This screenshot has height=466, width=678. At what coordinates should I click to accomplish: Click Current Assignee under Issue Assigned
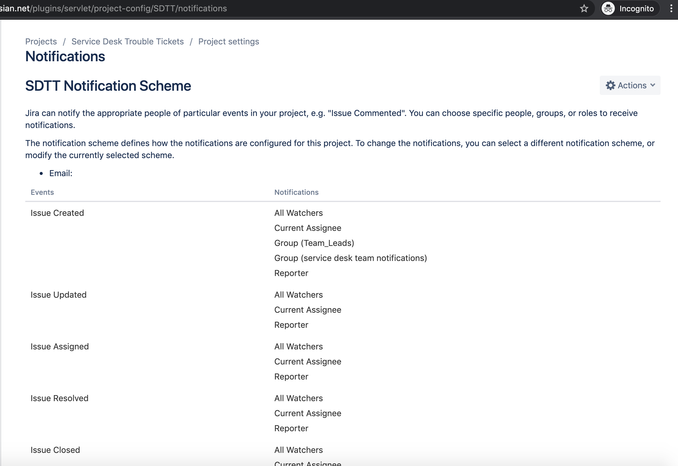coord(307,362)
